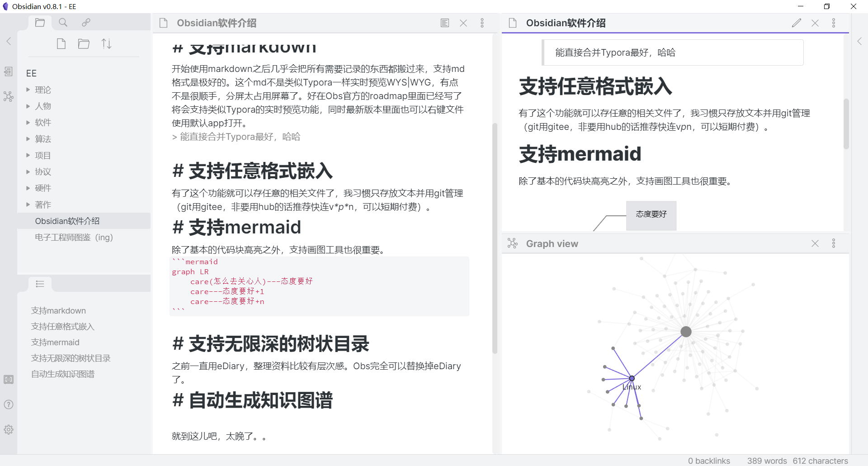Image resolution: width=868 pixels, height=466 pixels.
Task: Collapse the right sidebar chevron
Action: coord(859,41)
